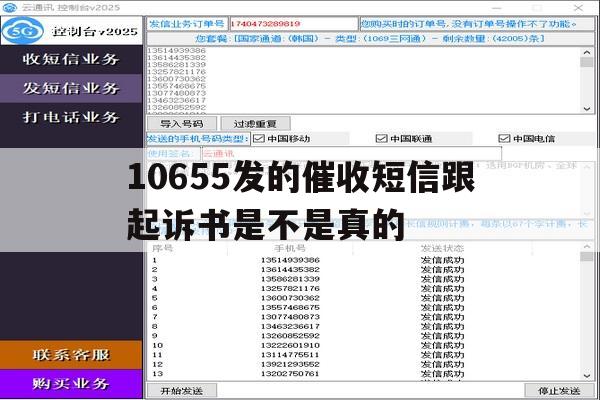Click the title bar app icon
The width and height of the screenshot is (600, 400).
click(x=10, y=7)
